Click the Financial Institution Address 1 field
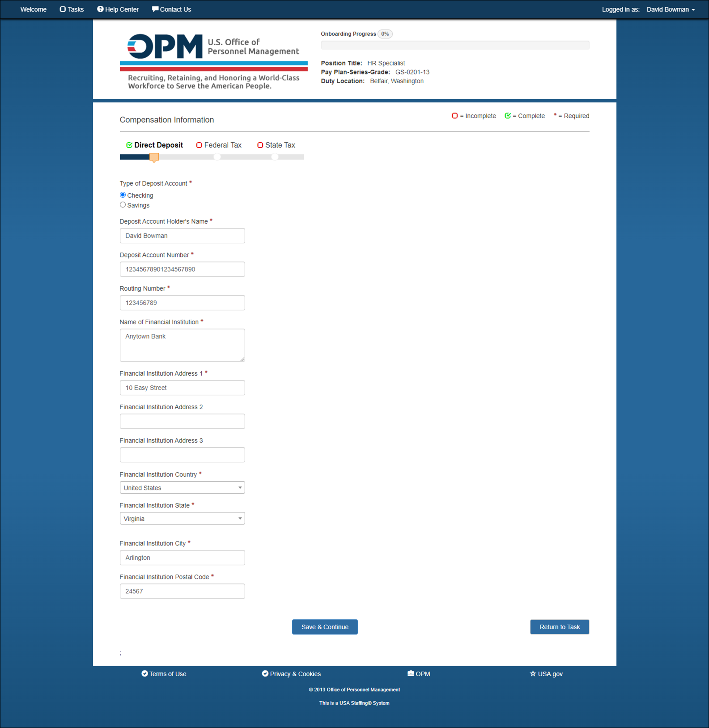 182,388
